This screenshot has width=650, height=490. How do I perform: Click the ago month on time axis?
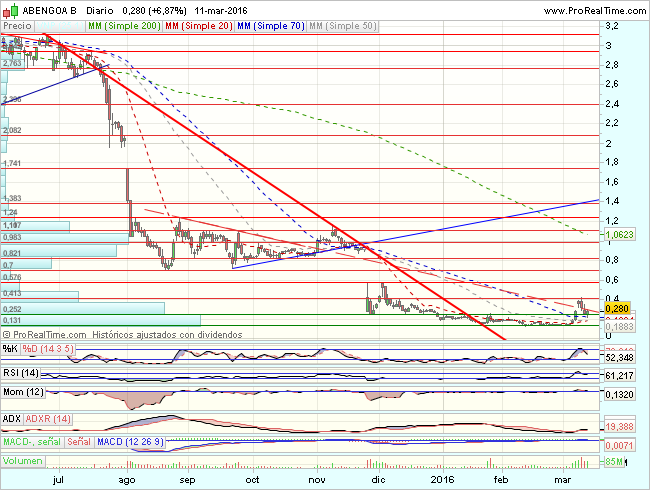tap(127, 480)
